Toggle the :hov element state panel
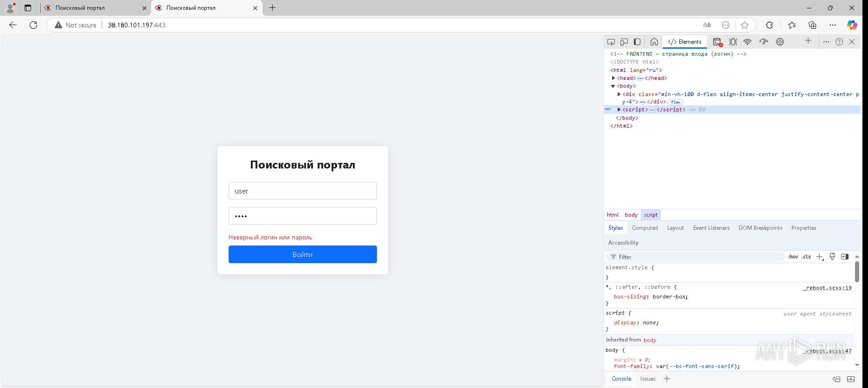This screenshot has width=868, height=388. pyautogui.click(x=793, y=257)
